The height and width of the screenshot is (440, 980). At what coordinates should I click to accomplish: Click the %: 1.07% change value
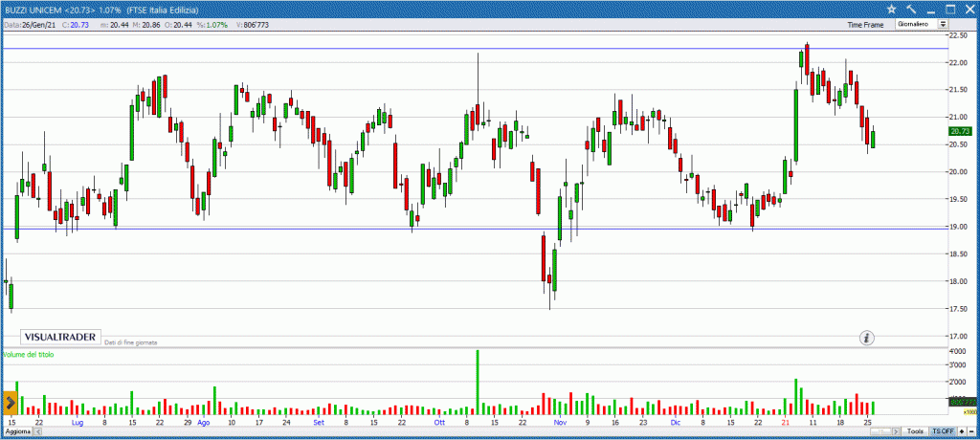[x=212, y=24]
